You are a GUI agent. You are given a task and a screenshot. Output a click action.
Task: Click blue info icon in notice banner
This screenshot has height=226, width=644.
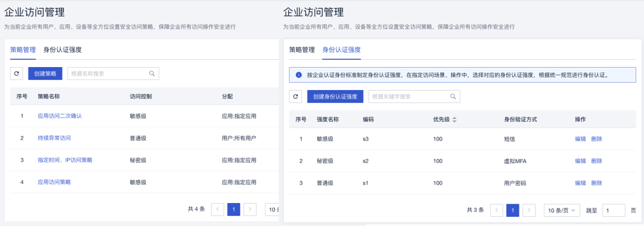pos(298,75)
